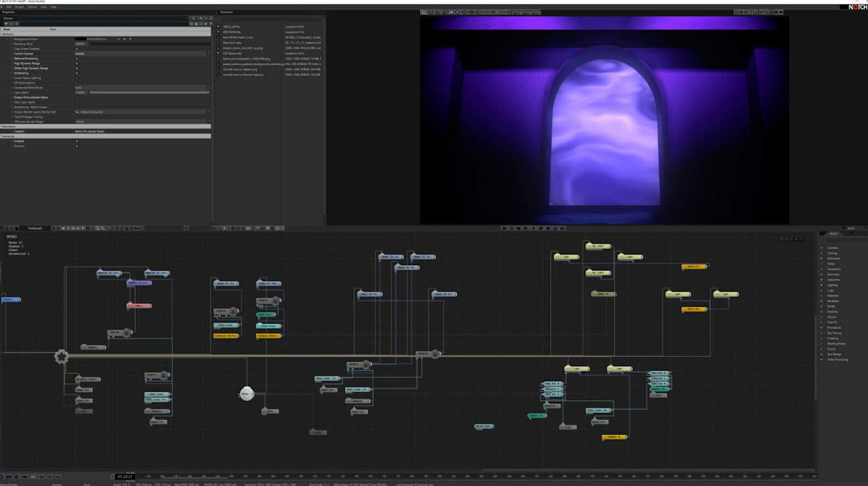The width and height of the screenshot is (868, 486).
Task: Open the Current Camera dropdown
Action: click(142, 54)
